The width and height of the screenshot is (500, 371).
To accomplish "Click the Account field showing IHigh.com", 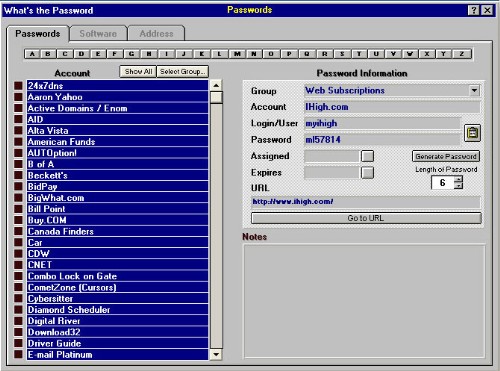I will [x=392, y=107].
